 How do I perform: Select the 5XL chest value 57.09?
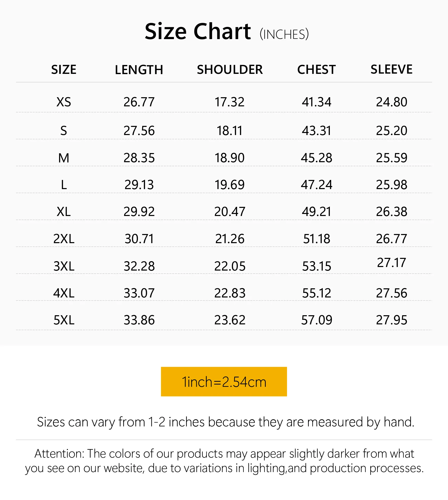(x=316, y=320)
